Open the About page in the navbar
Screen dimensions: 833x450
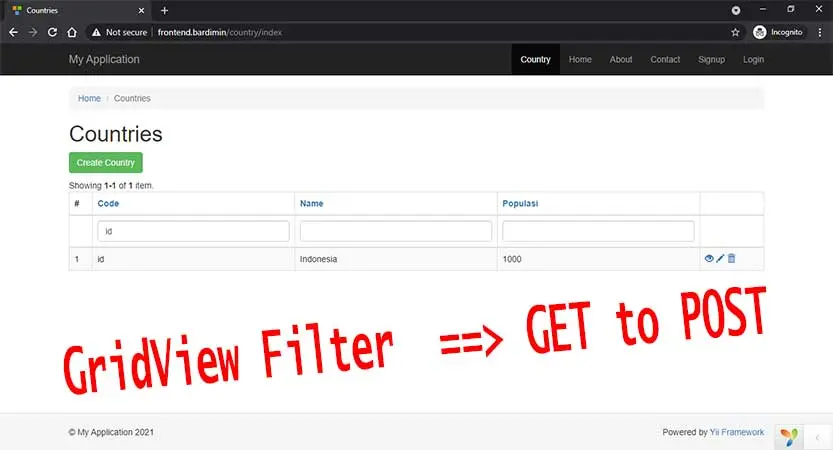click(x=621, y=59)
